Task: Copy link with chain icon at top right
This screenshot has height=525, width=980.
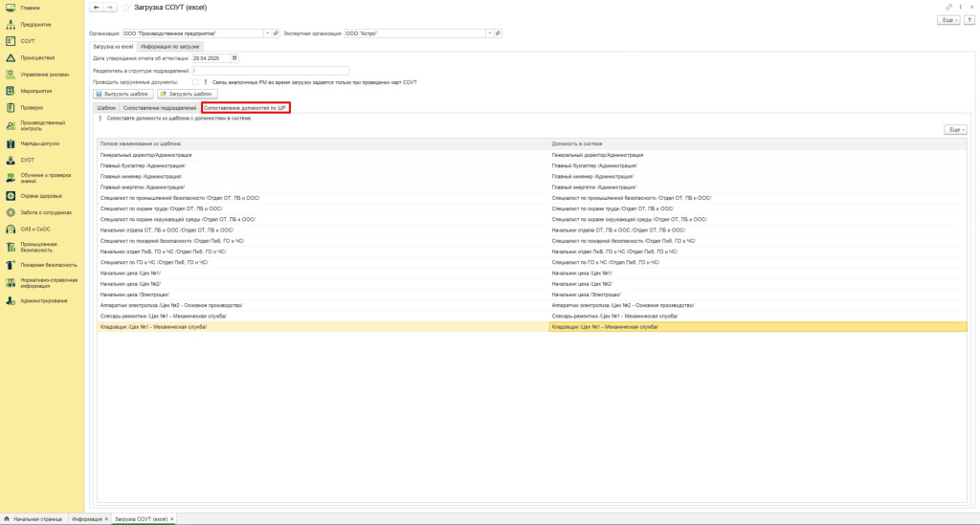Action: [948, 7]
